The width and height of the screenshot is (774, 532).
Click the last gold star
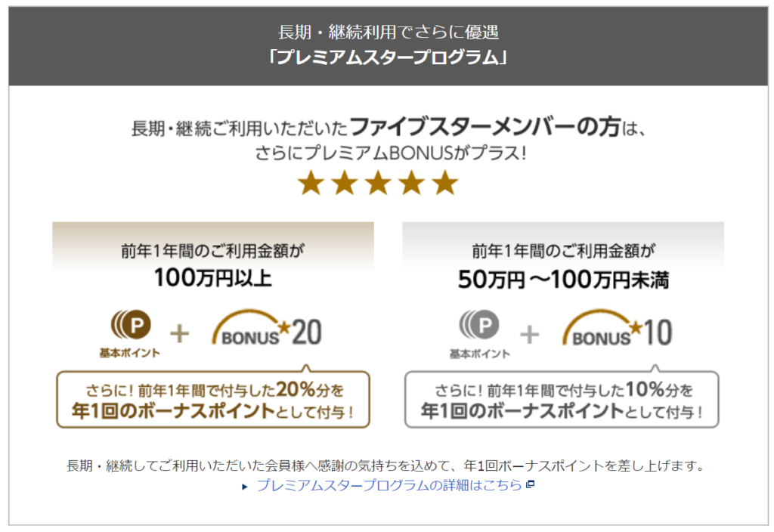pos(446,183)
